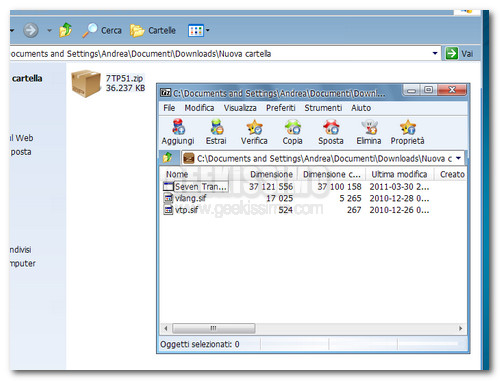This screenshot has height=381, width=500.
Task: Click the Explorer forward arrow button
Action: click(x=31, y=30)
